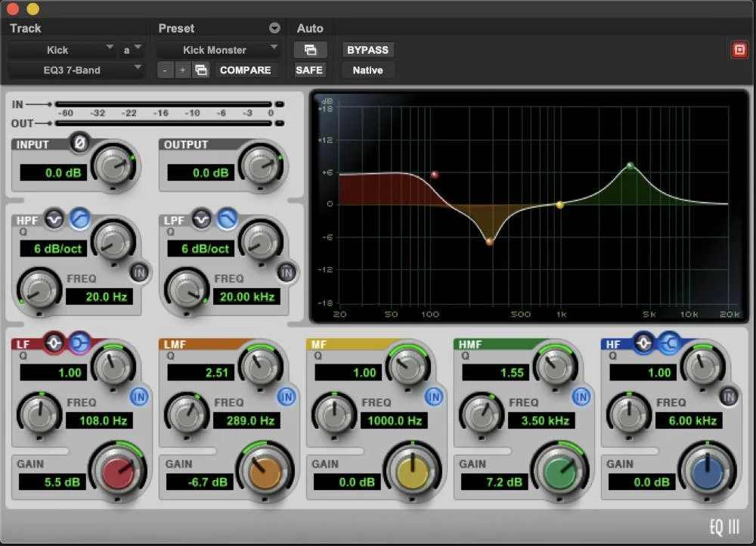
Task: Open the Kick track selector dropdown
Action: (x=64, y=50)
